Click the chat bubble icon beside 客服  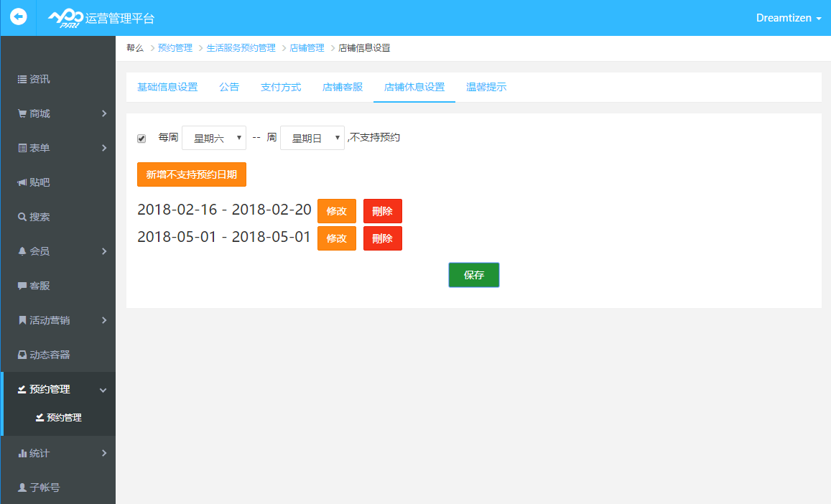[x=22, y=286]
